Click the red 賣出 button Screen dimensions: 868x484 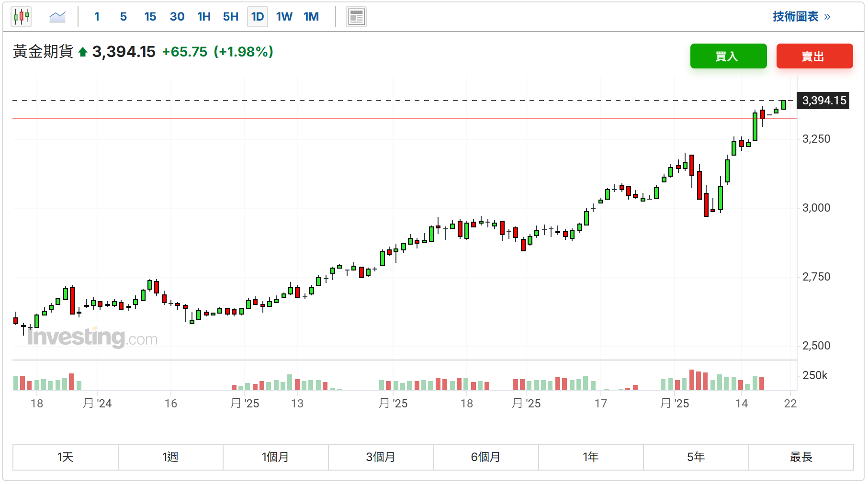[x=815, y=56]
